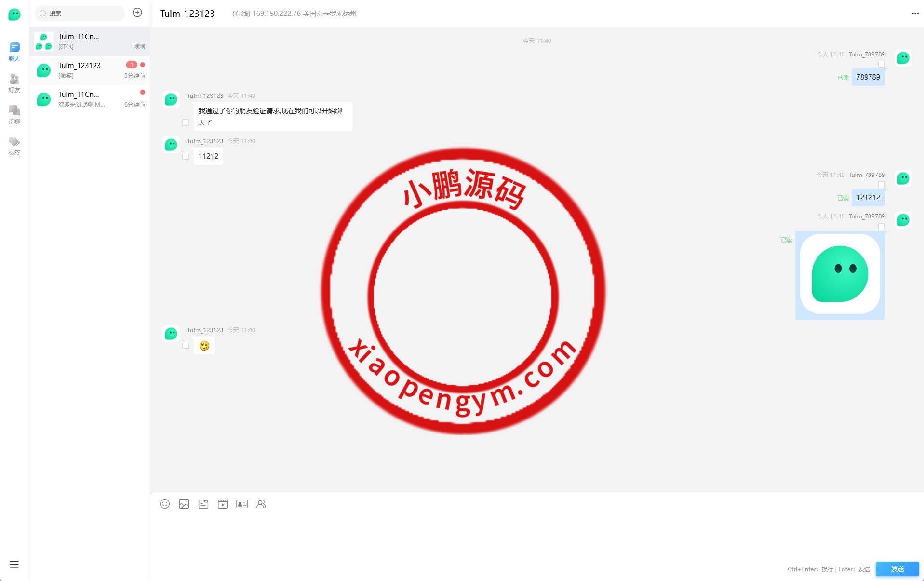The height and width of the screenshot is (581, 924).
Task: Open the group chat with 红包 preview
Action: click(90, 41)
